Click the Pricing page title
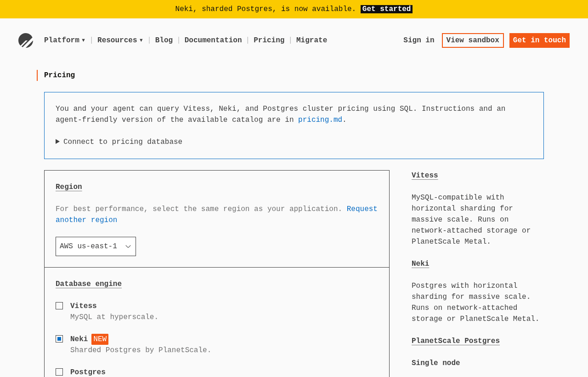Screen dimensions: 588x377 point(60,75)
